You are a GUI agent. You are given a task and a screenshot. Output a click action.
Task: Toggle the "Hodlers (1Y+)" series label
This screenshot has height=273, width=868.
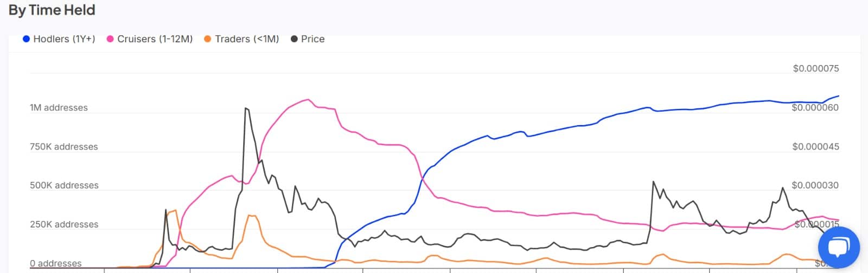coord(64,39)
